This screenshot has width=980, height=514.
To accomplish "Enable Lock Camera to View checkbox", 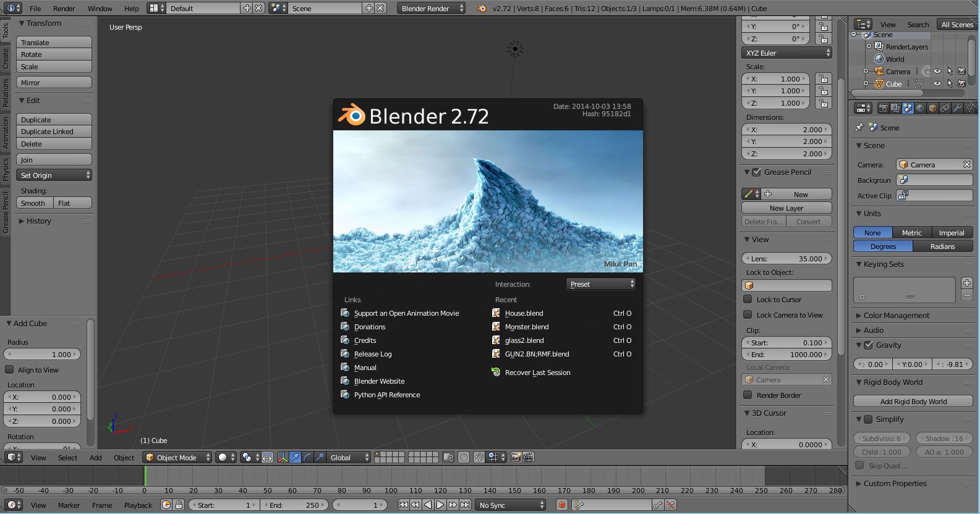I will [x=748, y=314].
